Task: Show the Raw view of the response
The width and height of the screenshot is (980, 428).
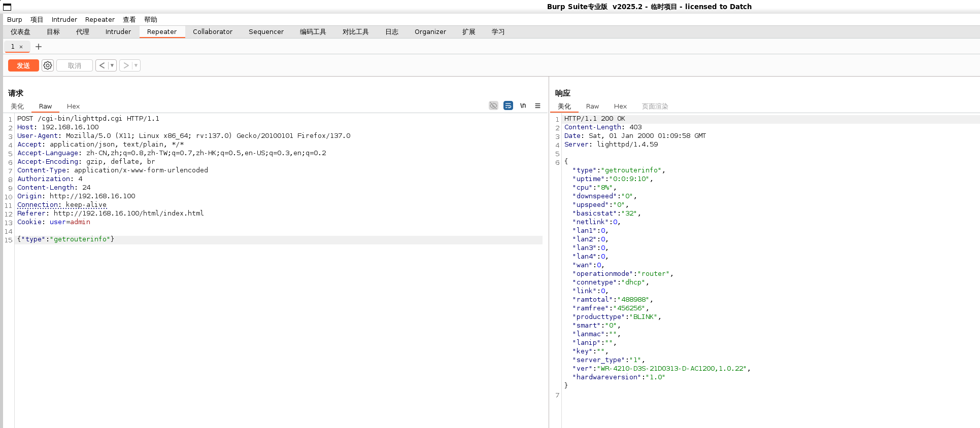Action: pyautogui.click(x=592, y=106)
